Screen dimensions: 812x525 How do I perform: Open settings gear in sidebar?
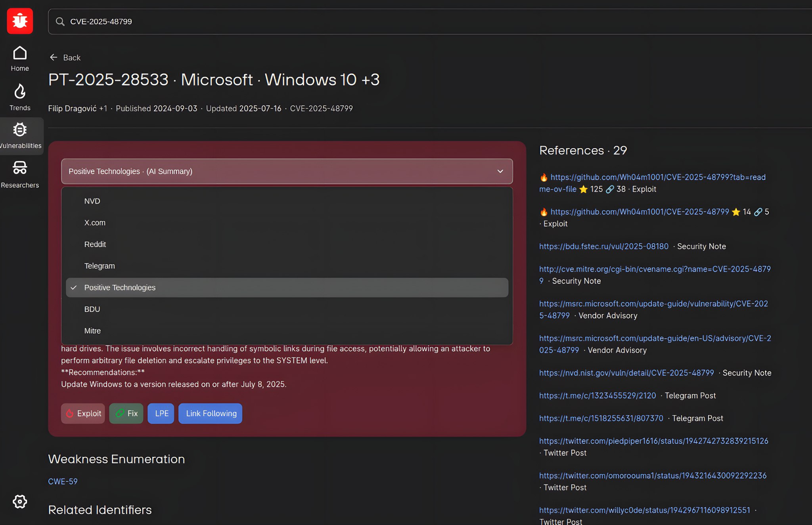(x=20, y=502)
